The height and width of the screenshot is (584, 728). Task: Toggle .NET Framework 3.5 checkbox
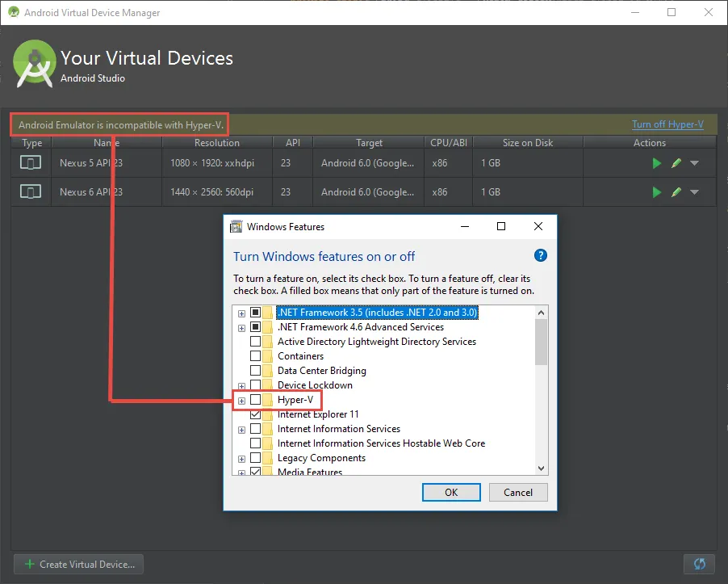pos(255,313)
